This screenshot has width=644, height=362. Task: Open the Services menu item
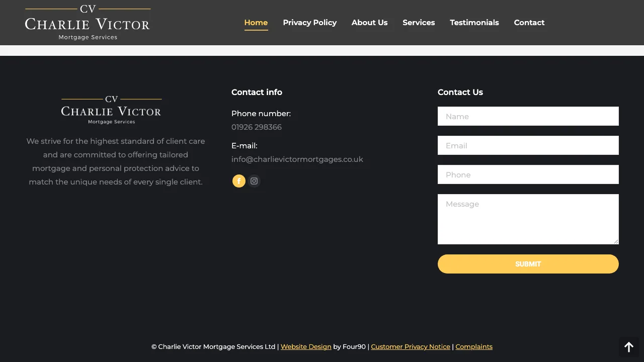(x=419, y=22)
